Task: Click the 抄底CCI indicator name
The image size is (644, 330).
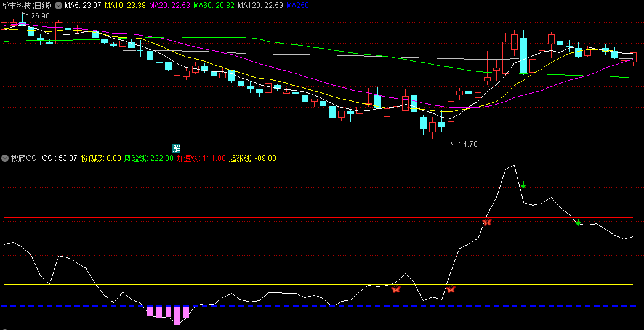Action: point(25,158)
